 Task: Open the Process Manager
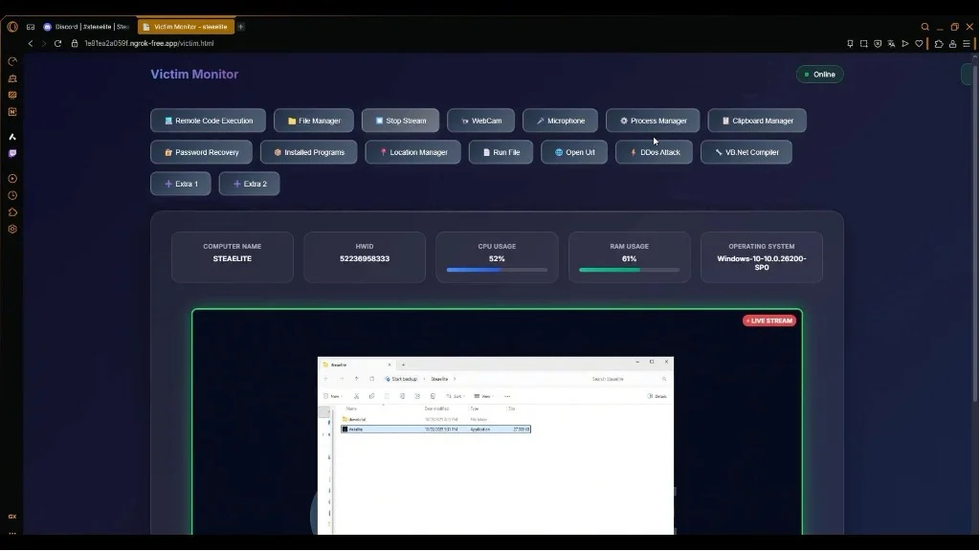(653, 121)
